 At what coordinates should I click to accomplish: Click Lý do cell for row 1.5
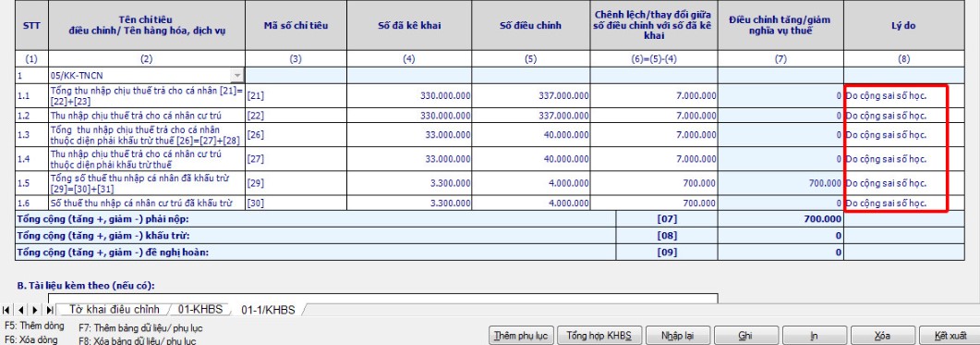pyautogui.click(x=903, y=183)
